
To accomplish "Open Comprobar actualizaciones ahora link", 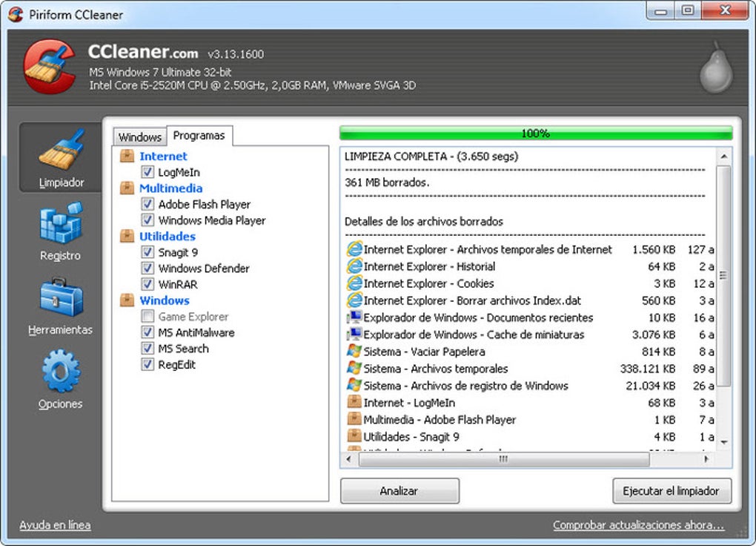I will [x=638, y=525].
